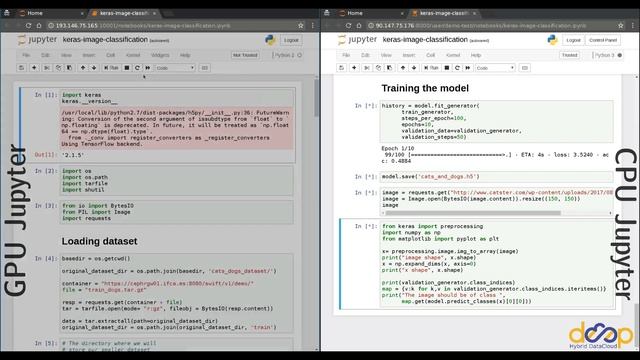Bookmark the page in the left browser window
The height and width of the screenshot is (360, 640).
[x=301, y=25]
